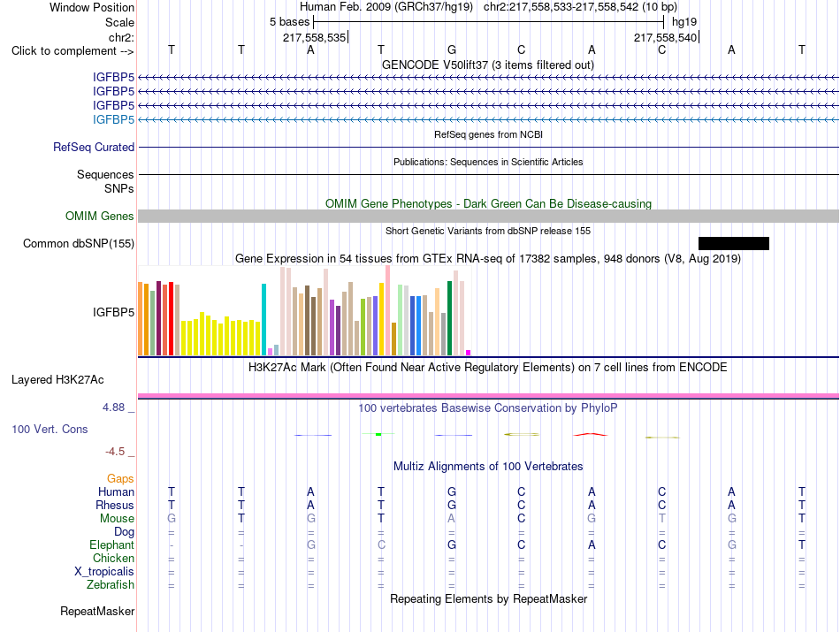Viewport: 840px width, 632px height.
Task: Click the 4.88 upper scale value
Action: tap(113, 407)
